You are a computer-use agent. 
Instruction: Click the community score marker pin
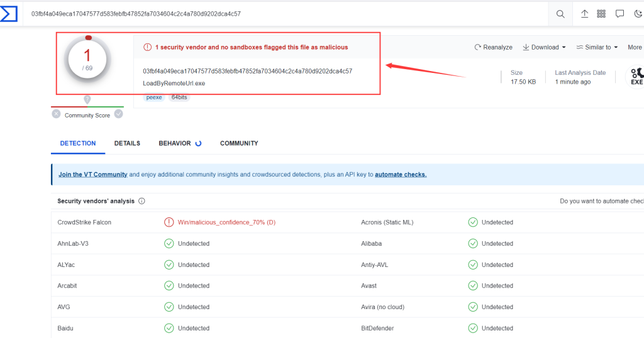(x=87, y=100)
